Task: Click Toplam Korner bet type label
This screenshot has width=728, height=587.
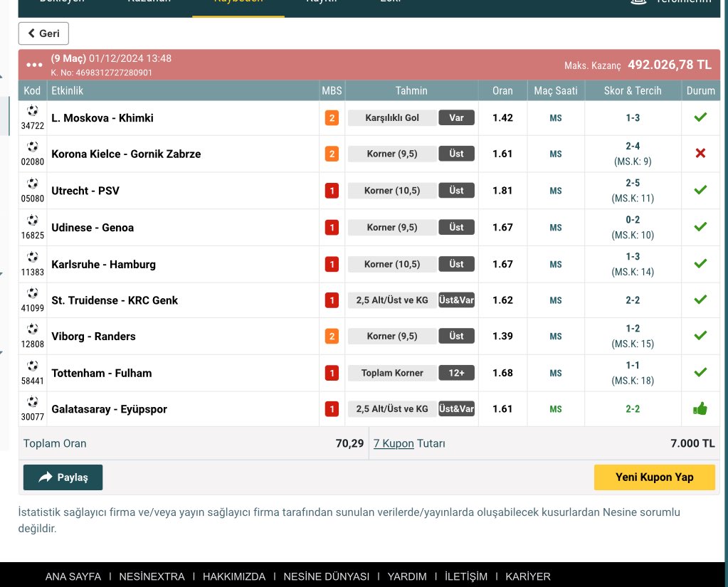Action: click(x=392, y=373)
